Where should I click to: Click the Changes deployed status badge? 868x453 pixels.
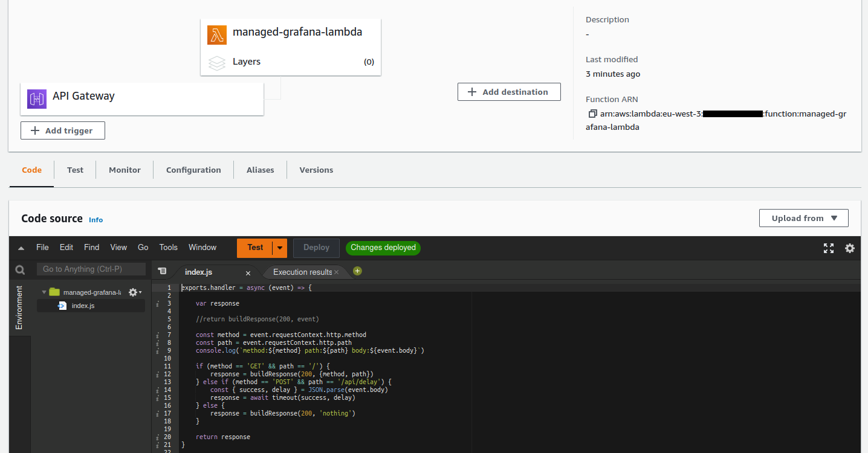coord(383,248)
